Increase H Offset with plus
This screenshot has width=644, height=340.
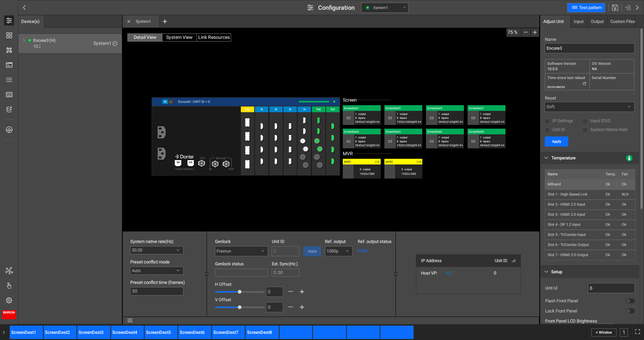point(302,292)
